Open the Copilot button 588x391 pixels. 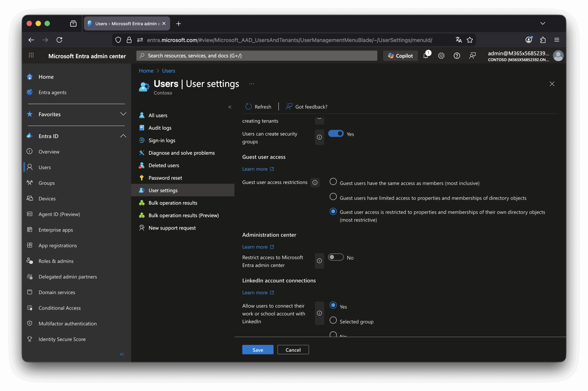[x=400, y=56]
